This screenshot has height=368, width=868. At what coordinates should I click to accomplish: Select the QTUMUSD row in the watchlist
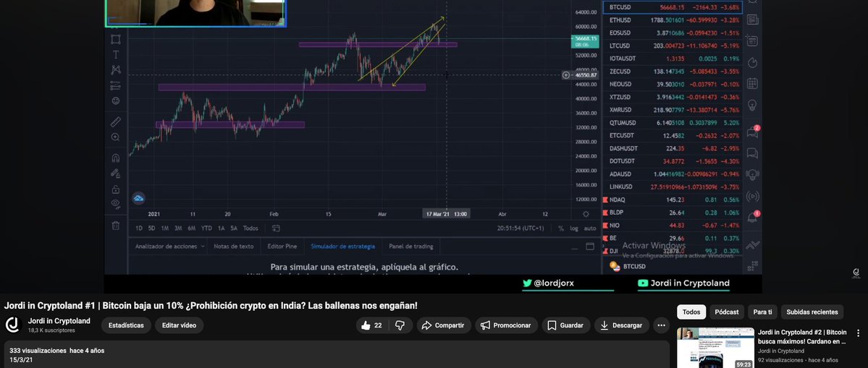pos(672,123)
